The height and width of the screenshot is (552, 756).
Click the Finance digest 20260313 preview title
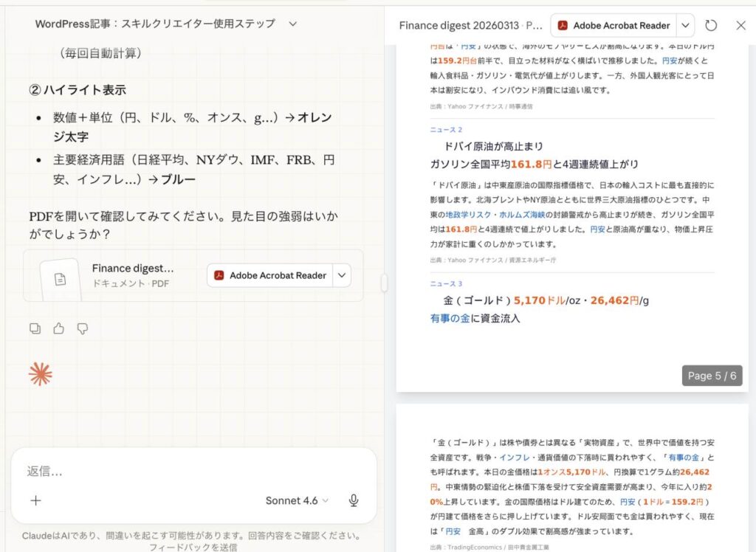tap(470, 25)
